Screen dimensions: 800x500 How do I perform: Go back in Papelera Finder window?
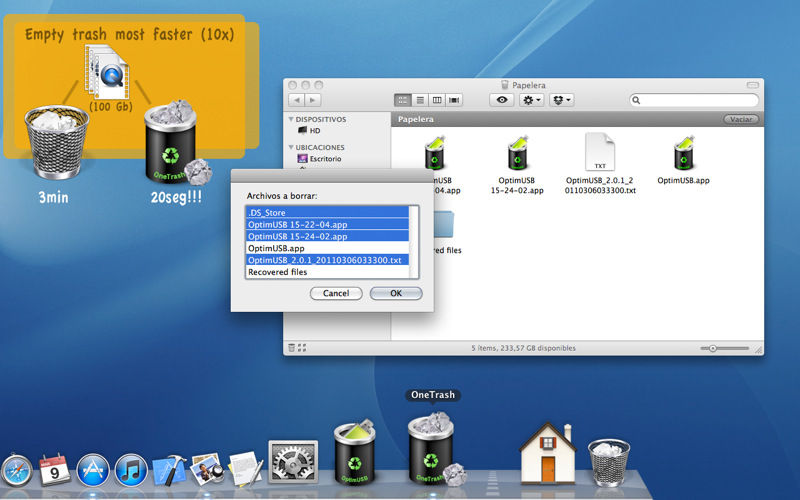coord(297,100)
